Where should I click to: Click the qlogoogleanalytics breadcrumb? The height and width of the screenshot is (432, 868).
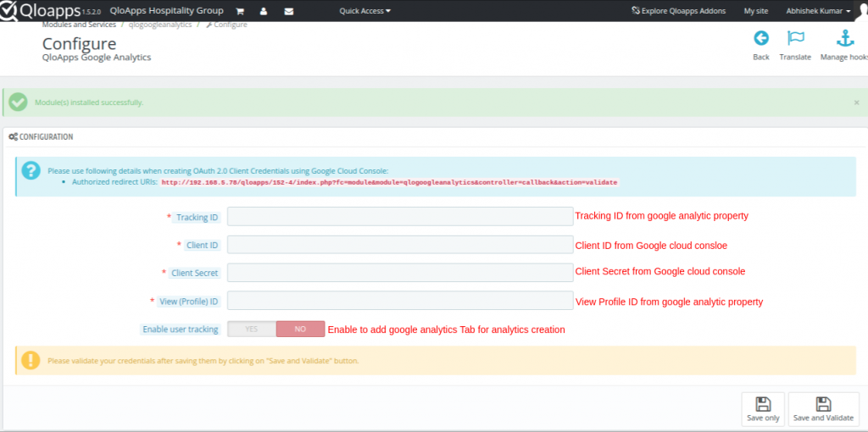(160, 25)
